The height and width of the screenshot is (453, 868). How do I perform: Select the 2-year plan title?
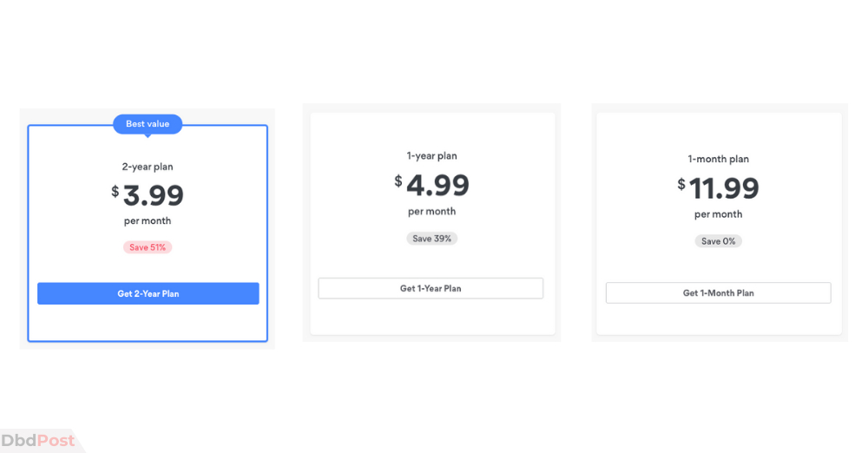(148, 167)
